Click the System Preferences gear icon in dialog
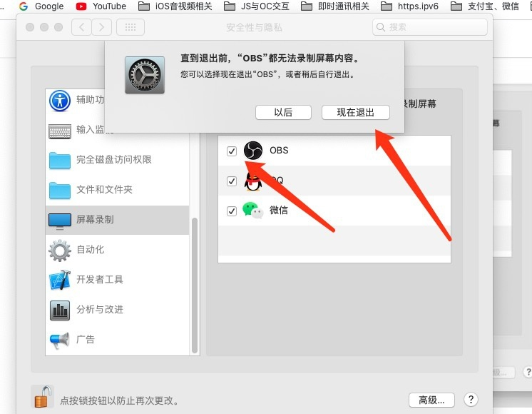 pyautogui.click(x=145, y=75)
